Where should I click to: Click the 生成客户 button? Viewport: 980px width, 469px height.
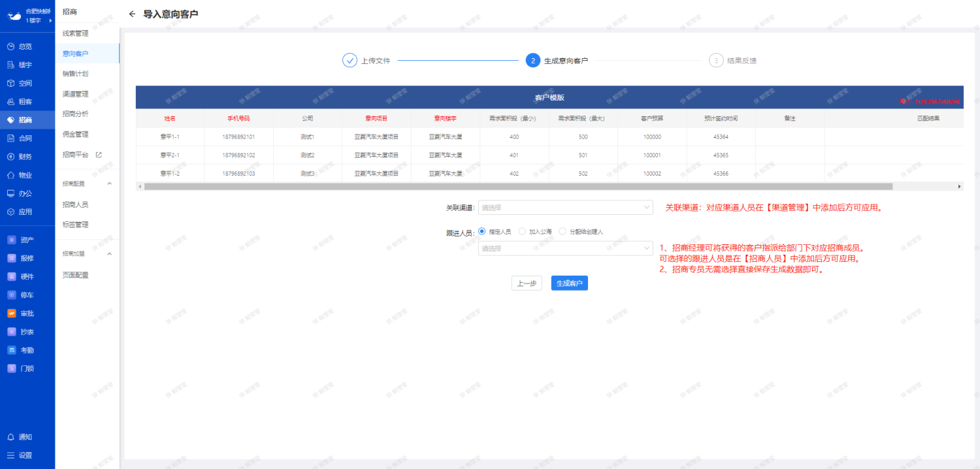(569, 283)
